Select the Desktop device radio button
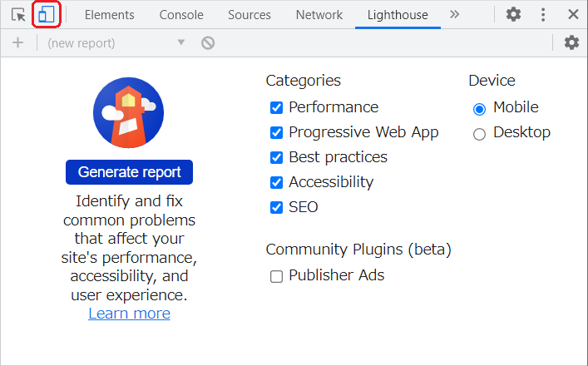 tap(479, 134)
